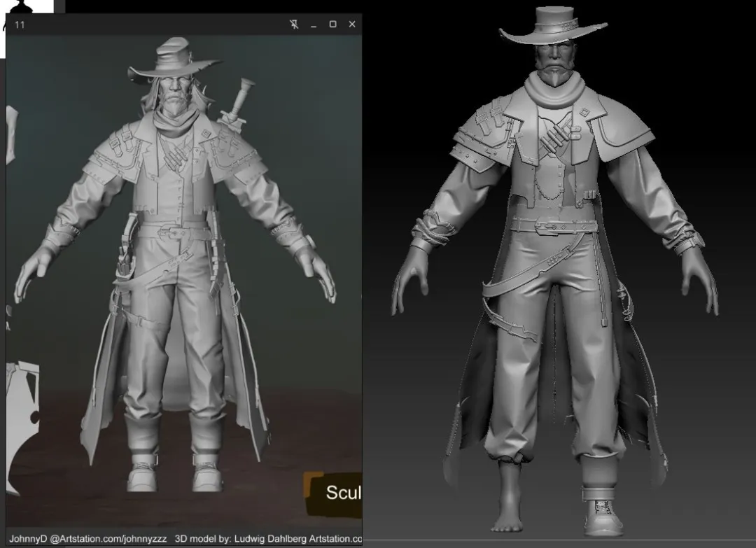756x548 pixels.
Task: Click the title '11' of the reference window
Action: point(20,24)
